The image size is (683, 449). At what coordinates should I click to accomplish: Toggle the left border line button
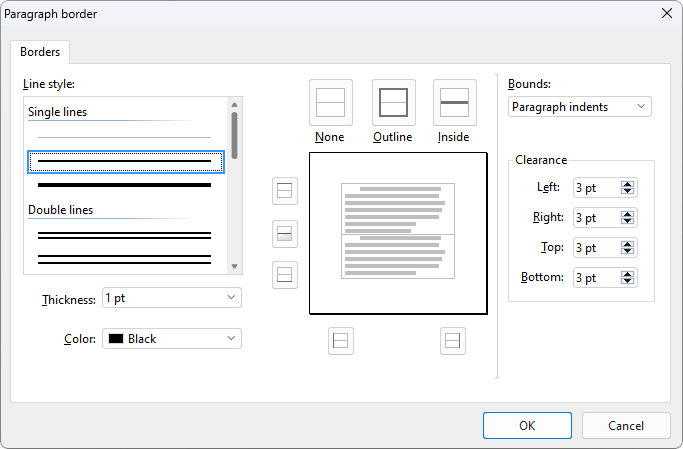point(341,341)
